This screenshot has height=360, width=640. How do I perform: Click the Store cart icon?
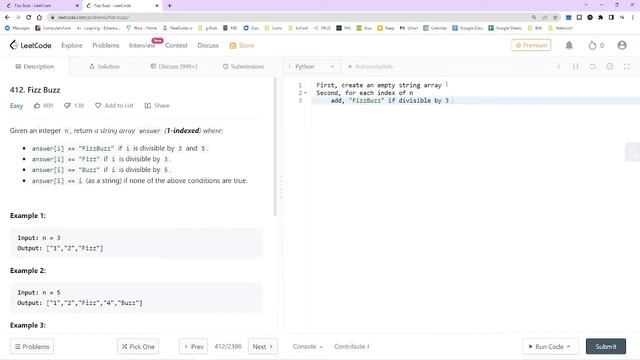(x=233, y=45)
